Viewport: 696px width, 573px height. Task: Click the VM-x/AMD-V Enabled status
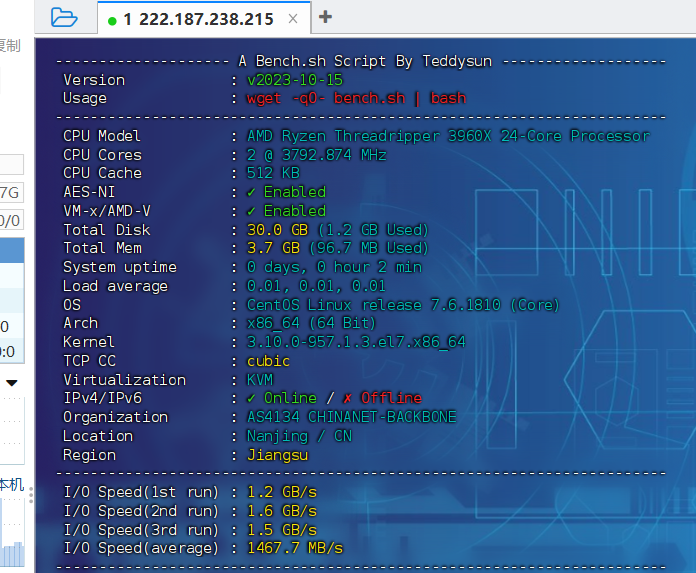[286, 211]
